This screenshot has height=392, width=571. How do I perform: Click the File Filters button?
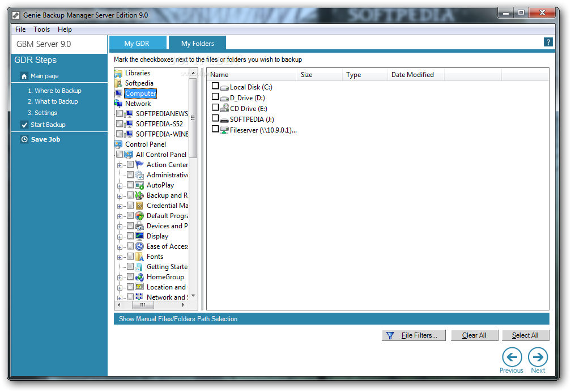414,335
